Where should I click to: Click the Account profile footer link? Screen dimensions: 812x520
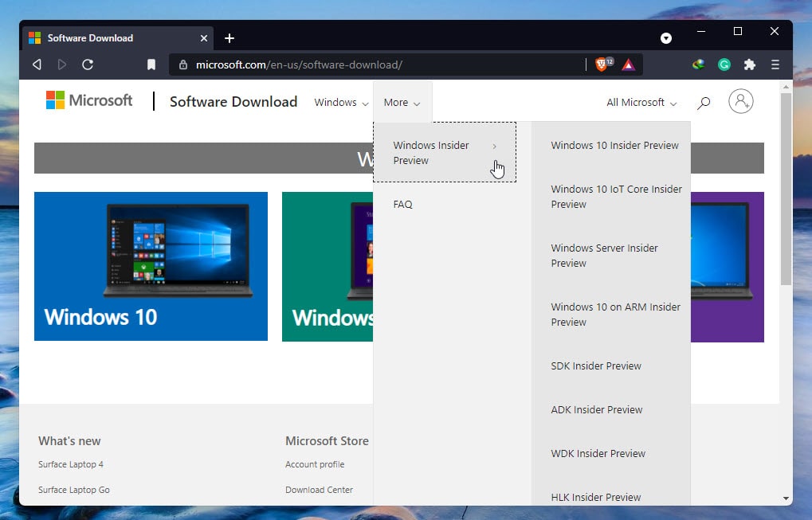(315, 464)
